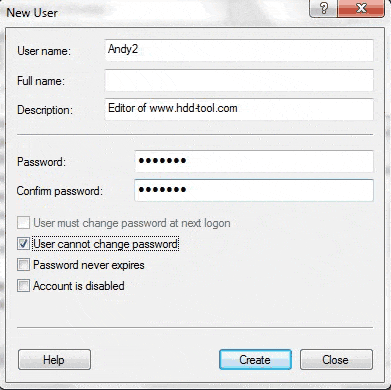This screenshot has width=391, height=390.
Task: Open Help with the bottom-left Help button
Action: pos(54,360)
